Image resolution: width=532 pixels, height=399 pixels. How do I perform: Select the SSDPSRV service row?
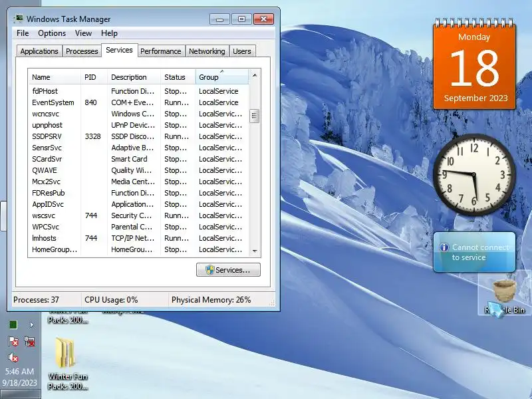139,136
